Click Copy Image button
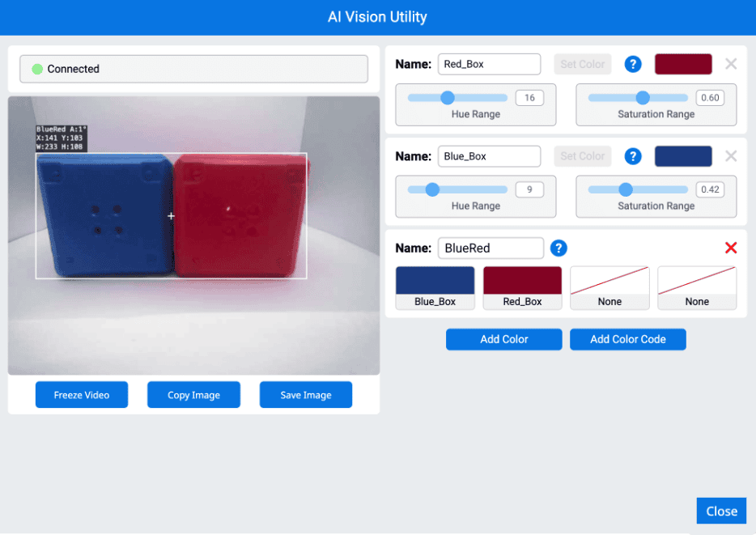 [x=193, y=395]
